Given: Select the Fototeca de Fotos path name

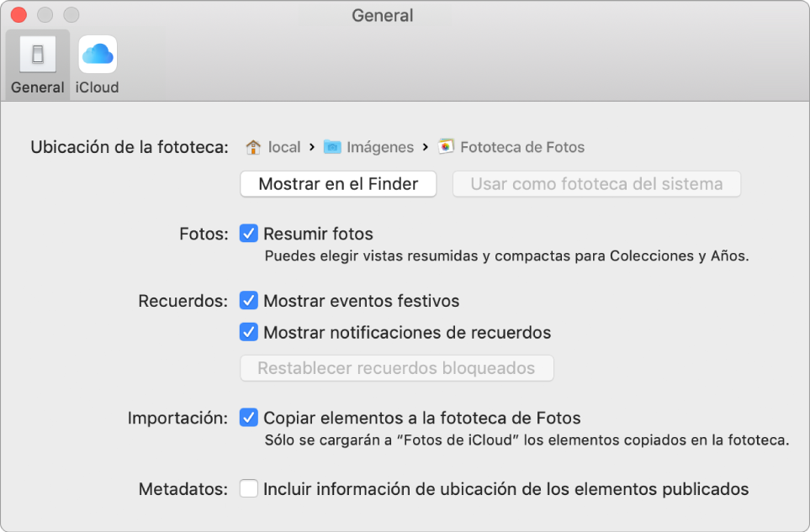Looking at the screenshot, I should pos(521,148).
